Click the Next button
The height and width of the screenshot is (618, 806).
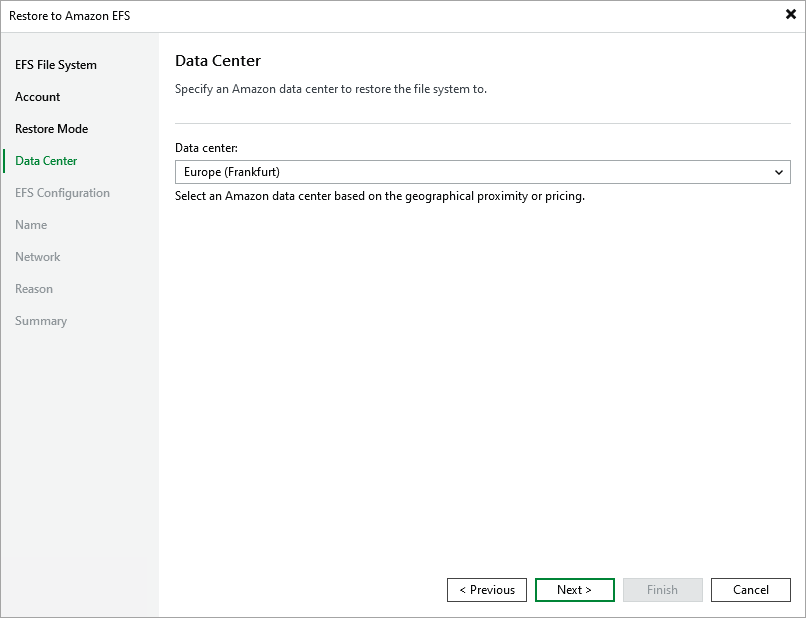click(574, 589)
